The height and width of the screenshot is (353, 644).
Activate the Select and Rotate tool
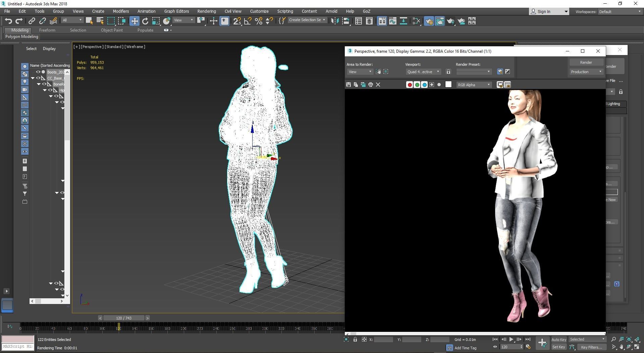coord(145,21)
